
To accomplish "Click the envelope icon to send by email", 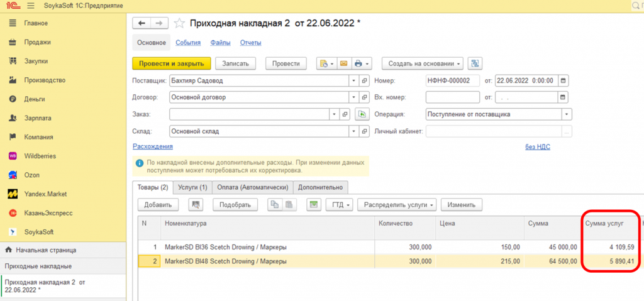I will coord(343,63).
